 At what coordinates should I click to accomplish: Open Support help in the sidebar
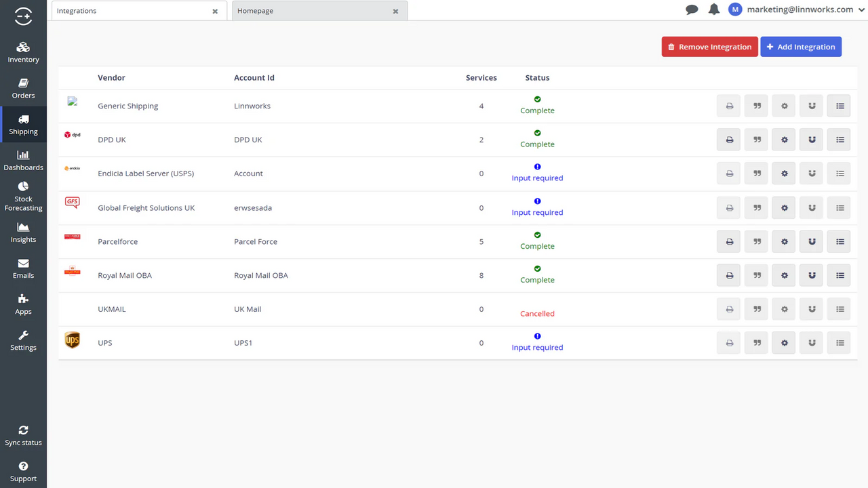(x=23, y=472)
